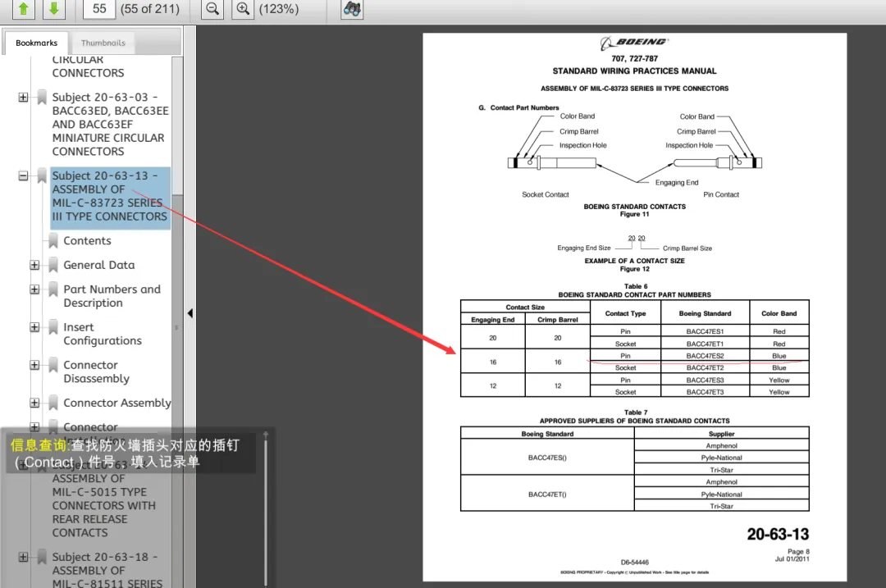This screenshot has height=588, width=886.
Task: Click the green up arrow previous page icon
Action: click(x=24, y=9)
